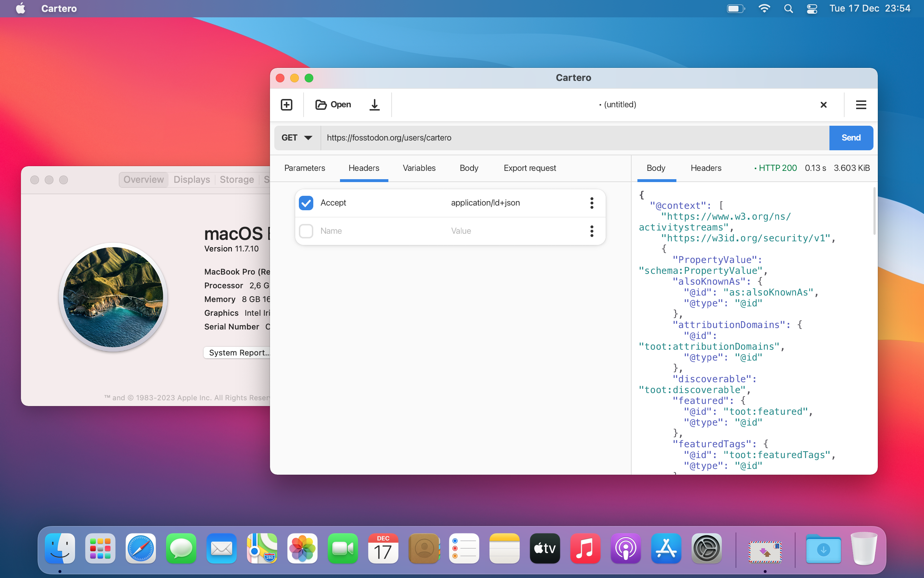The height and width of the screenshot is (578, 924).
Task: Open Podcasts from the Dock
Action: (x=626, y=548)
